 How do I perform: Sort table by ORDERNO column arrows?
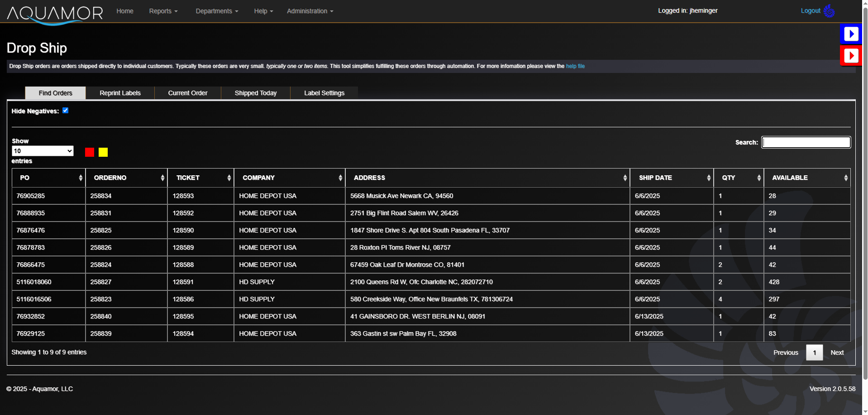click(x=162, y=178)
